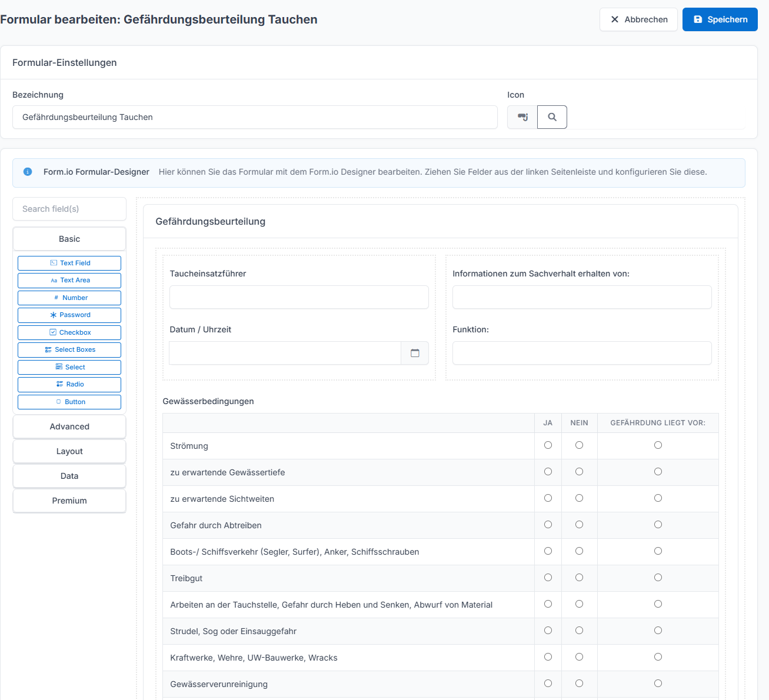Image resolution: width=769 pixels, height=700 pixels.
Task: Select NEIN for Kraftwerke, Wehre row
Action: coord(580,657)
